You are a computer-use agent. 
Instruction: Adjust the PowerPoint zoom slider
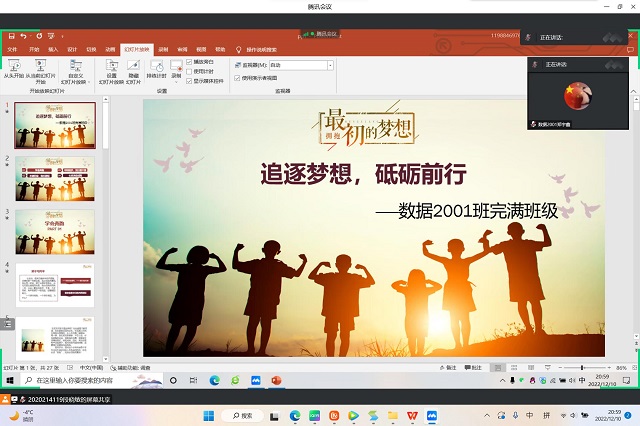(x=582, y=368)
